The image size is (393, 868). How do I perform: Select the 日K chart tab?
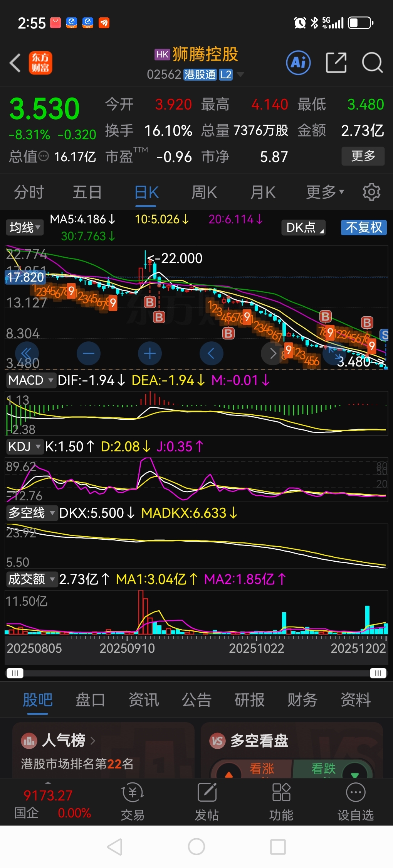tap(146, 192)
